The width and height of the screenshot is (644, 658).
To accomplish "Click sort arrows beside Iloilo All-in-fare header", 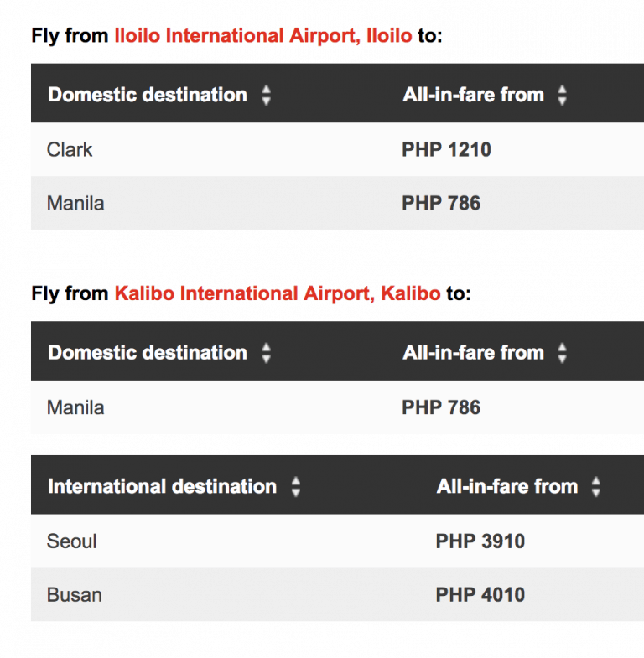I will click(562, 96).
